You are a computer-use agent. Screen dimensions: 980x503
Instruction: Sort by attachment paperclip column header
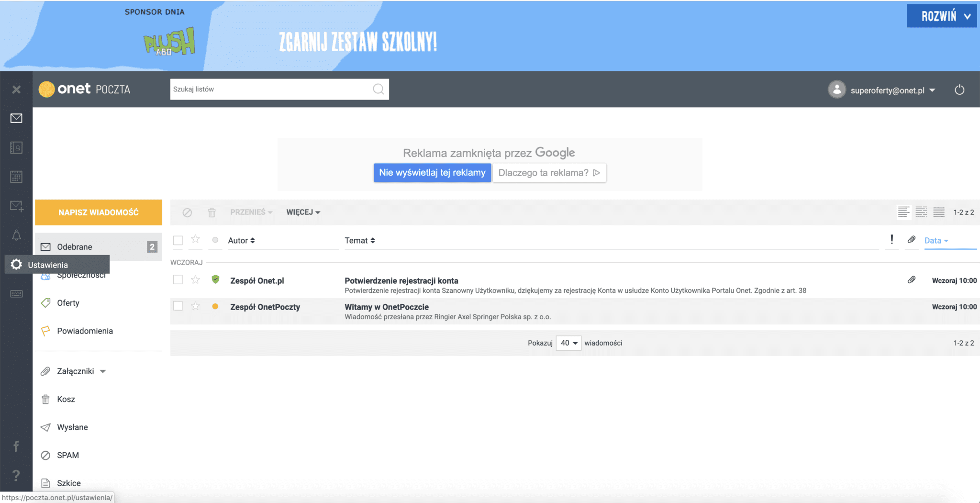[x=912, y=239]
